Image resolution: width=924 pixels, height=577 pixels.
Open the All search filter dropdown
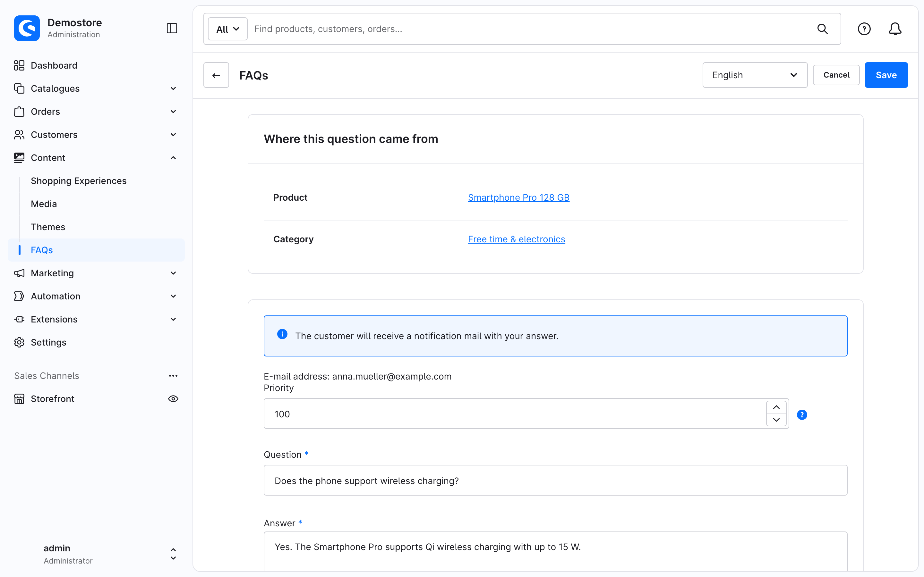coord(227,29)
